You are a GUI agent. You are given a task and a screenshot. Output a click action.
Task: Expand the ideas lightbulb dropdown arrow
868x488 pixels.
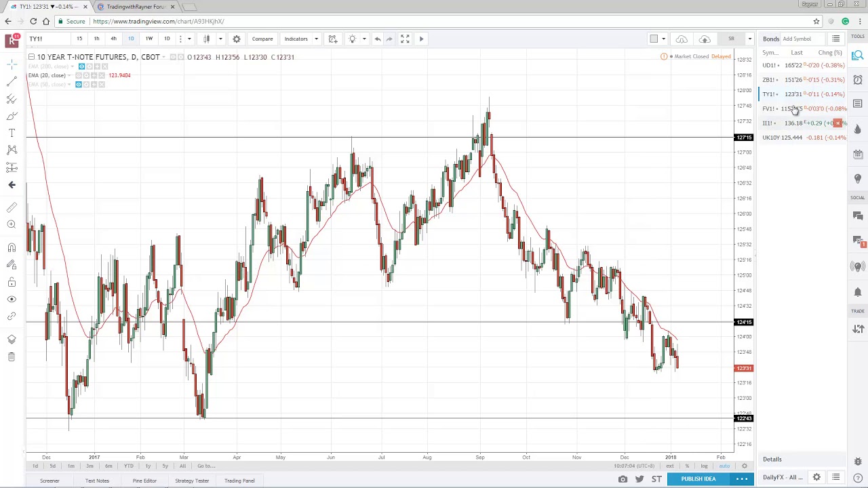point(364,39)
